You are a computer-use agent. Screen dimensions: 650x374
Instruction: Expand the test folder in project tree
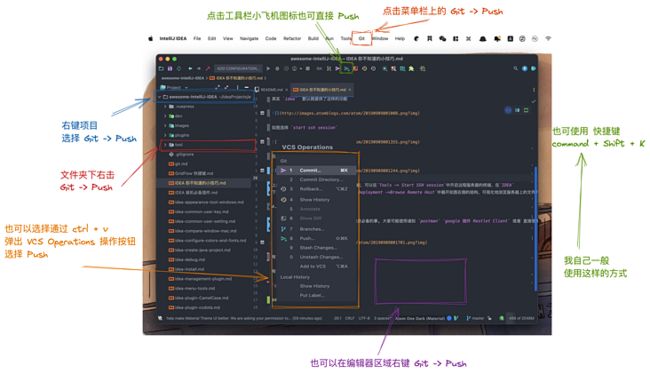pyautogui.click(x=165, y=145)
